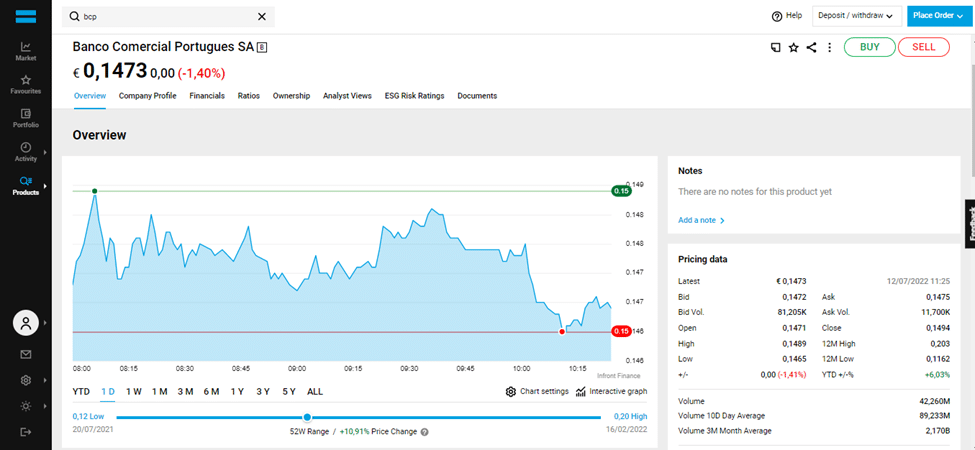Click the price change info icon
The height and width of the screenshot is (450, 975).
[x=425, y=432]
